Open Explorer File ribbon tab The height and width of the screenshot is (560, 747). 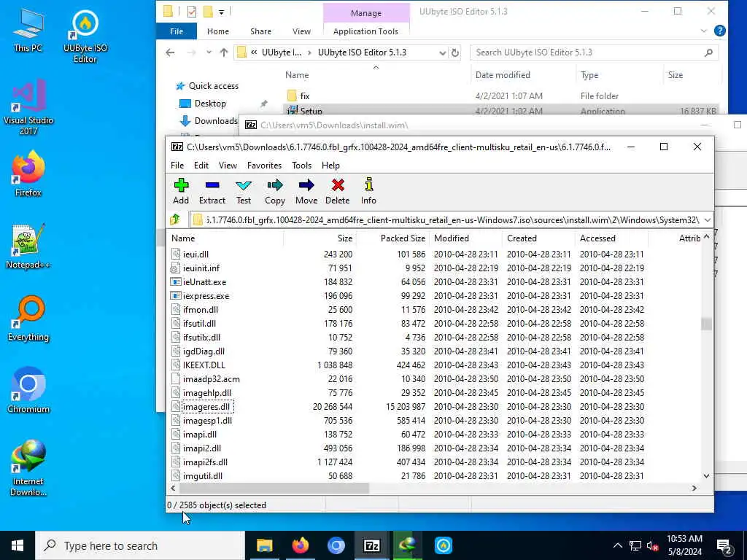tap(177, 31)
